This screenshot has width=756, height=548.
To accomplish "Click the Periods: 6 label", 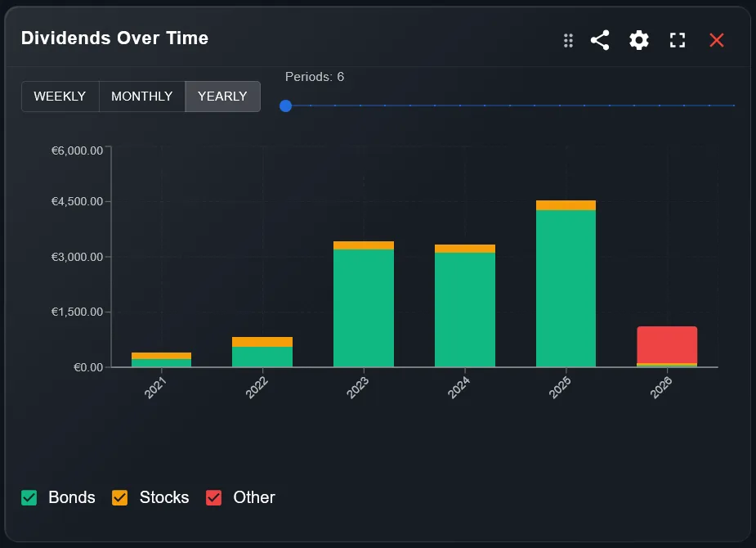I will pos(315,76).
